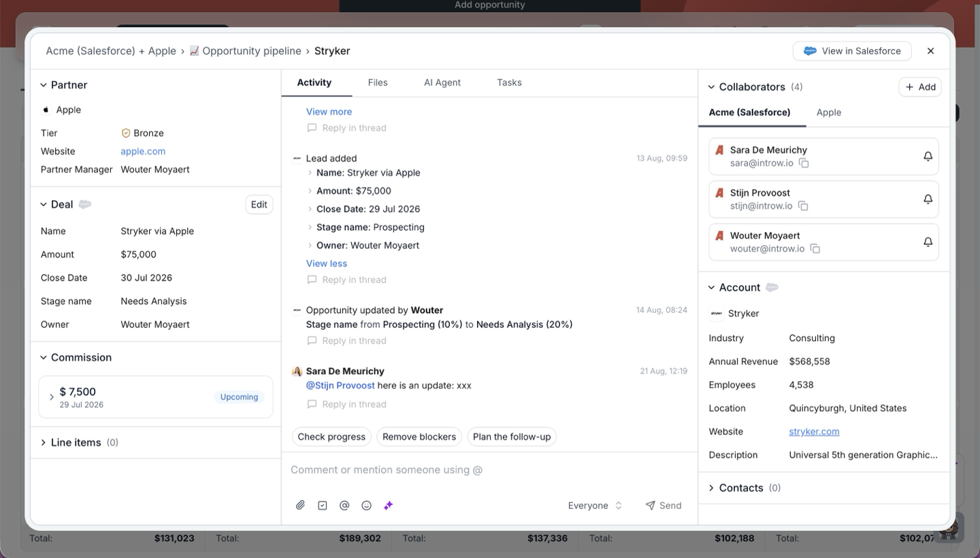Switch to the Files tab

tap(378, 82)
